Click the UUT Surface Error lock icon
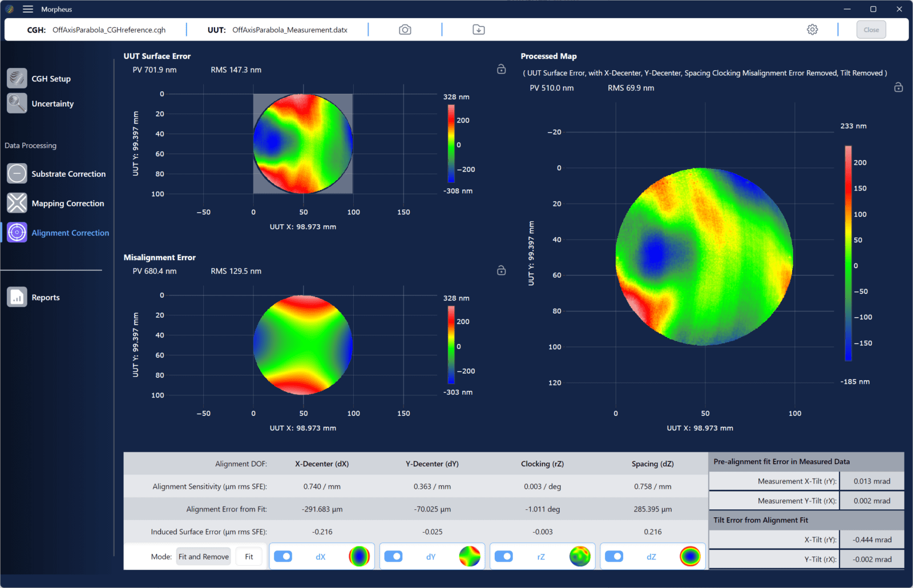913x588 pixels. click(x=501, y=69)
